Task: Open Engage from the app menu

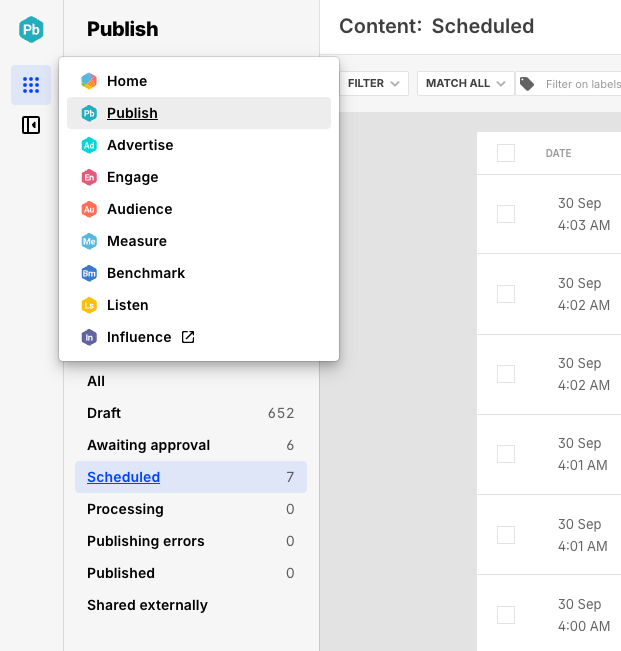Action: (x=199, y=177)
